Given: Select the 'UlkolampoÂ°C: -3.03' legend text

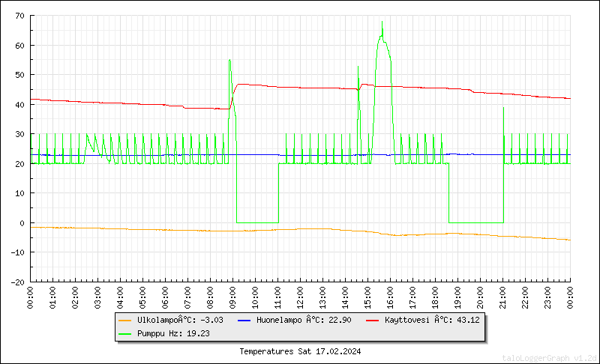Looking at the screenshot, I should [180, 320].
